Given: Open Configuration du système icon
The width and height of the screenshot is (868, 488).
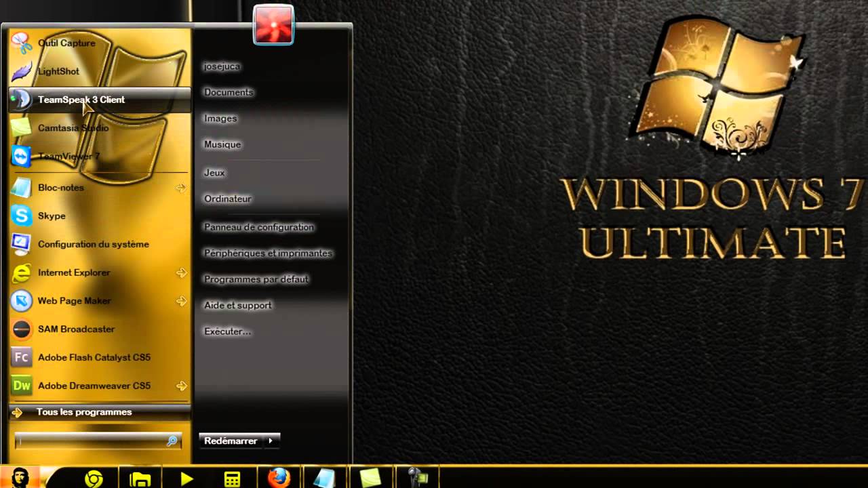Looking at the screenshot, I should pos(22,244).
